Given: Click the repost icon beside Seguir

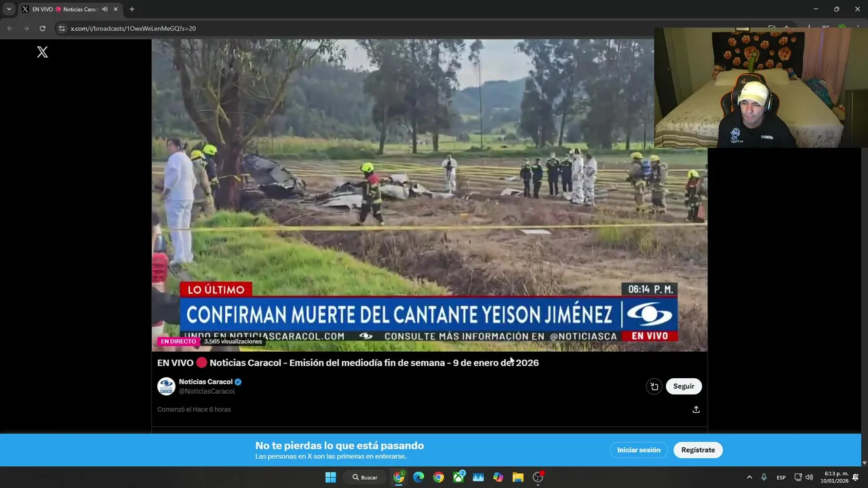Looking at the screenshot, I should pos(654,386).
